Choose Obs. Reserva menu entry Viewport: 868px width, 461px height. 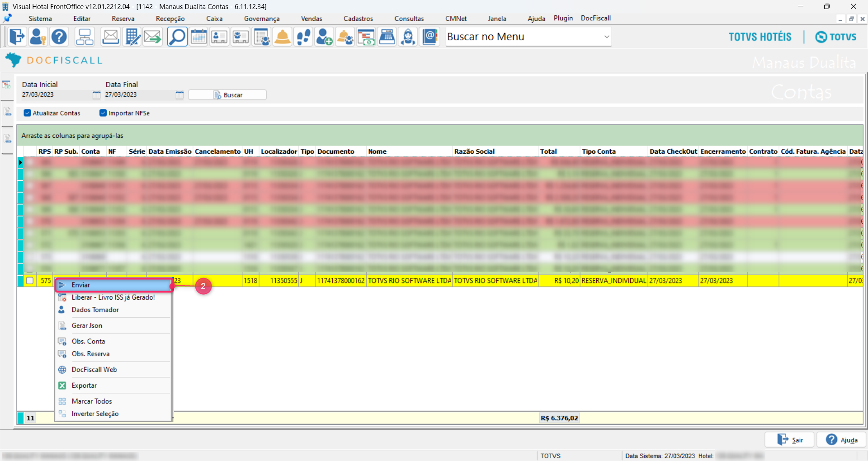(113, 354)
